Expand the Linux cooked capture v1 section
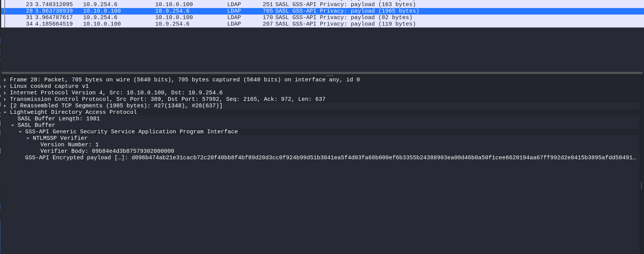The image size is (644, 254). tap(5, 86)
